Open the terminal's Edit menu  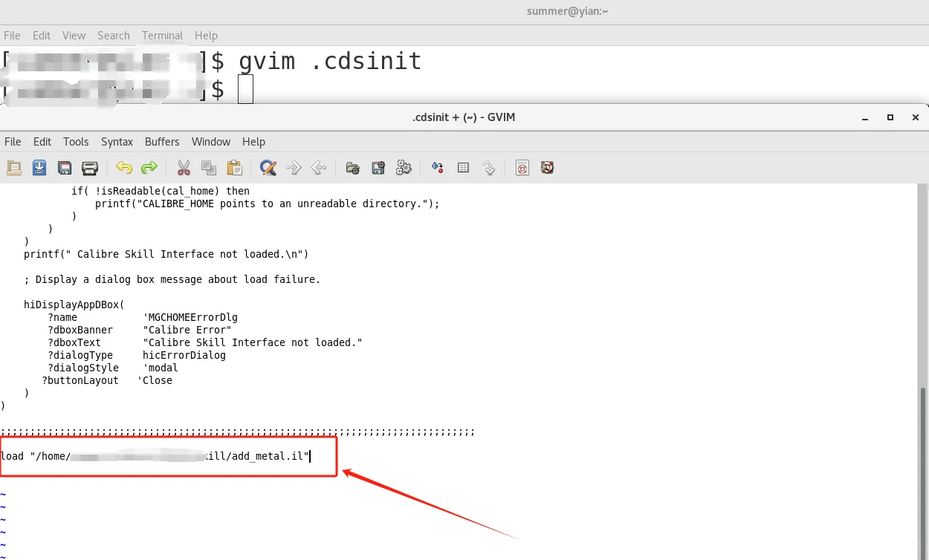42,35
